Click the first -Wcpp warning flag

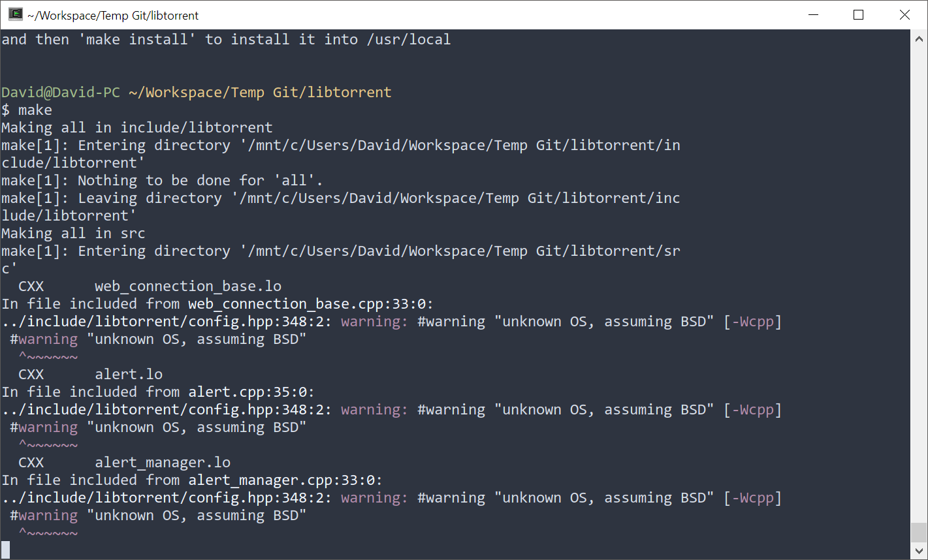pyautogui.click(x=752, y=321)
